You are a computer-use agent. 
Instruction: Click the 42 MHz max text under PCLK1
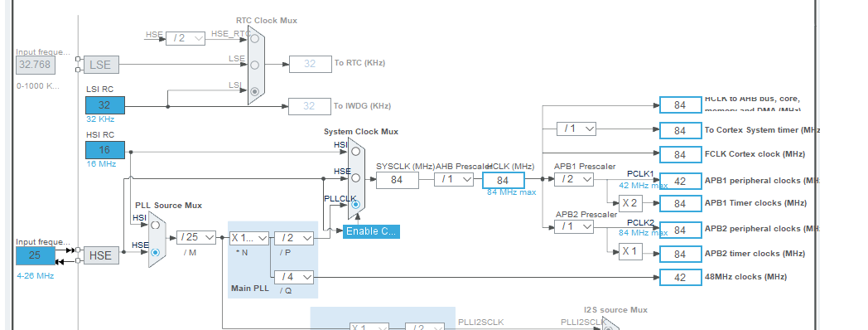(644, 185)
